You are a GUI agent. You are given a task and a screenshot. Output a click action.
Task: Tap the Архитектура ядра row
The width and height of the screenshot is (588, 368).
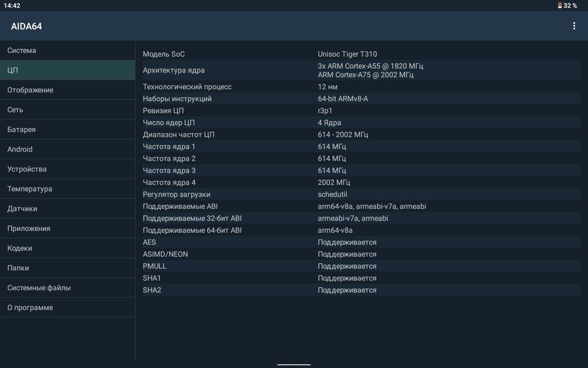(x=361, y=70)
